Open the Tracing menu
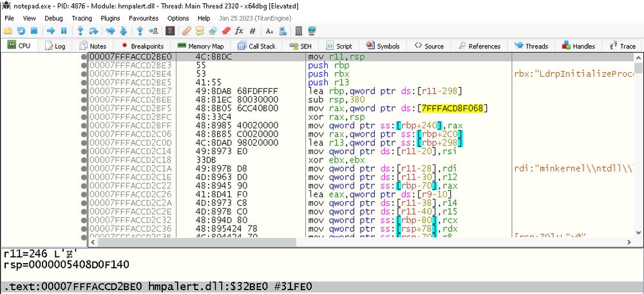Image resolution: width=644 pixels, height=294 pixels. tap(82, 18)
